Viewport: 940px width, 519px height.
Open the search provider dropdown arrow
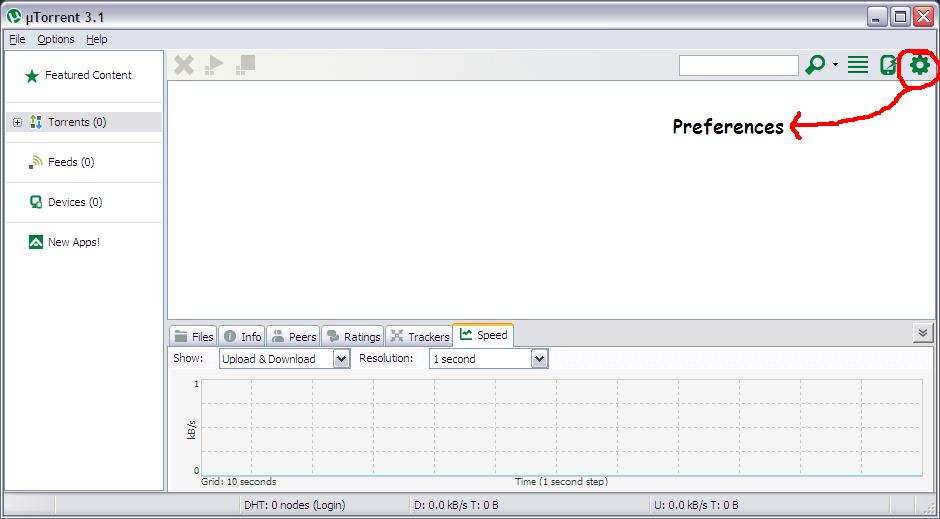click(x=835, y=65)
